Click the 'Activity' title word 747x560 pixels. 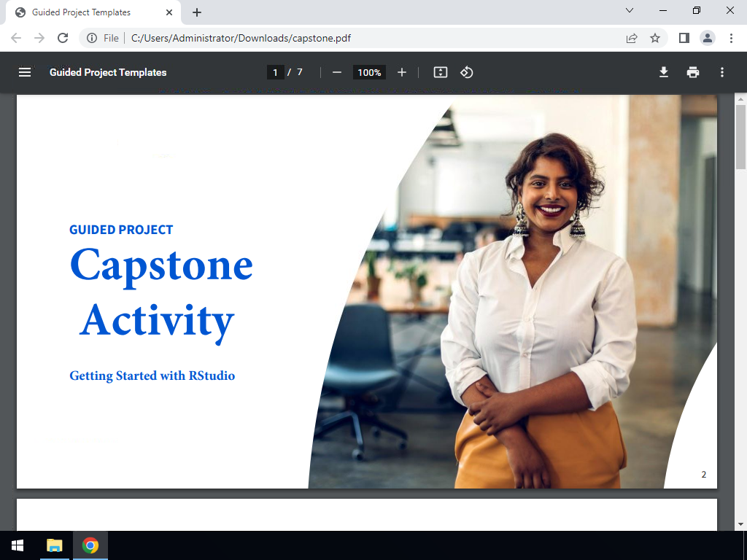coord(157,323)
